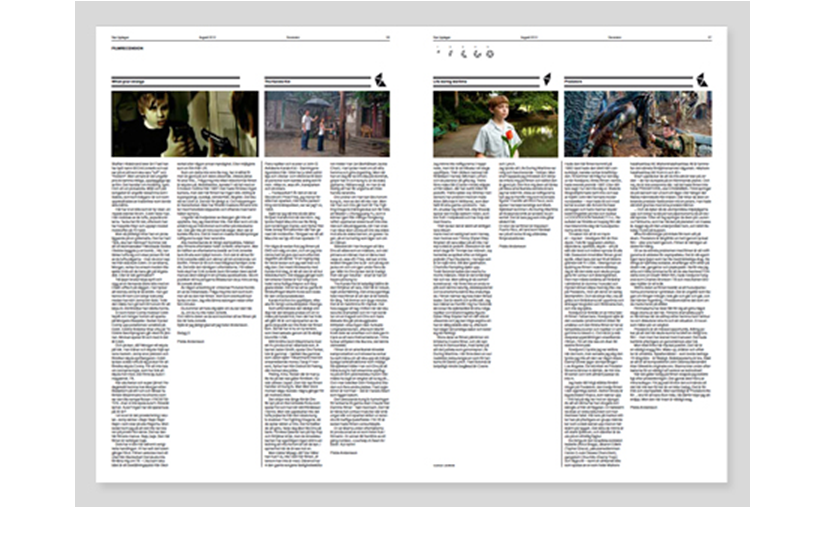Open the boy holding gun photo
This screenshot has height=544, width=827.
(185, 124)
